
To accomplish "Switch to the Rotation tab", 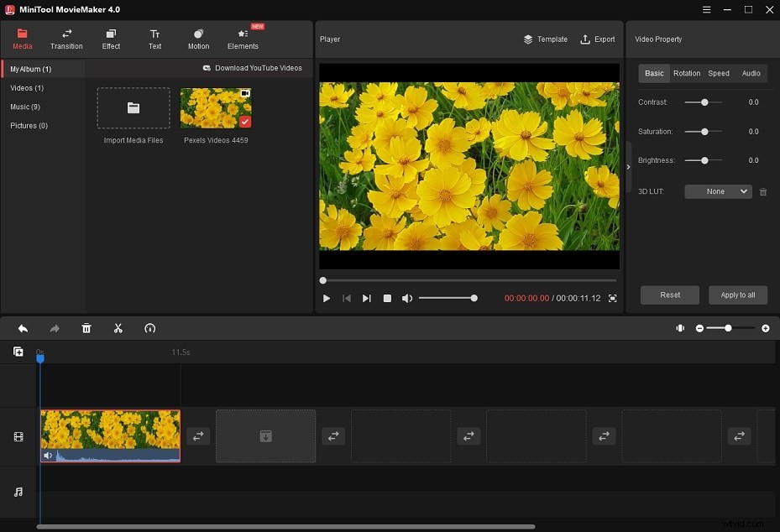I will (687, 73).
